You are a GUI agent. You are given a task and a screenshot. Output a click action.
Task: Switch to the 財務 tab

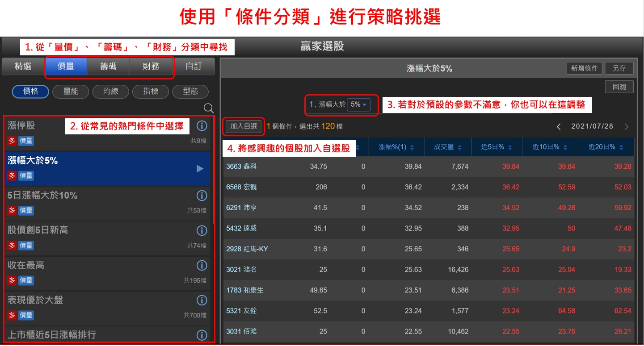coord(151,67)
